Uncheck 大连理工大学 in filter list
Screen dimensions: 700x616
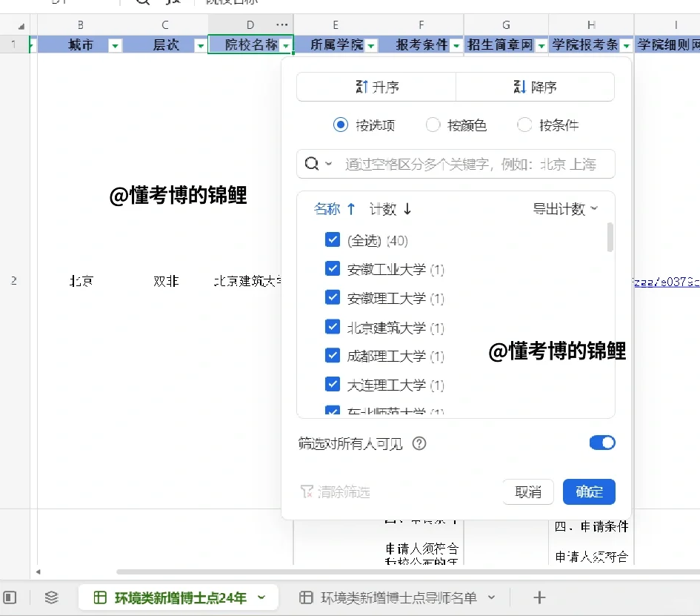[333, 384]
